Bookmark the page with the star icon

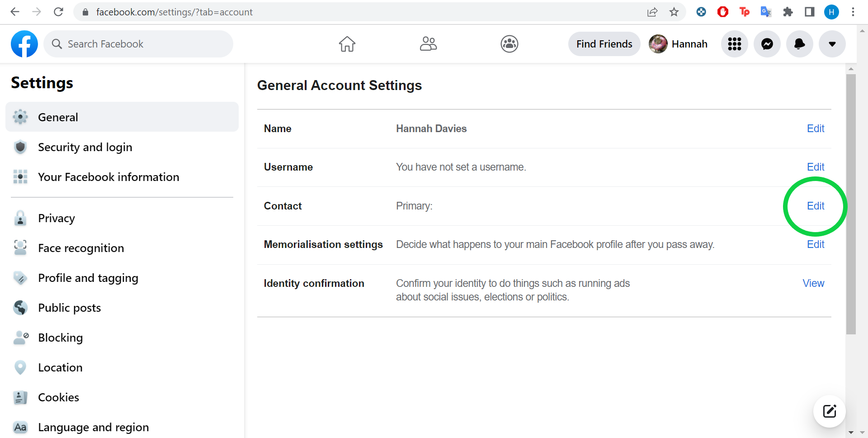click(674, 12)
